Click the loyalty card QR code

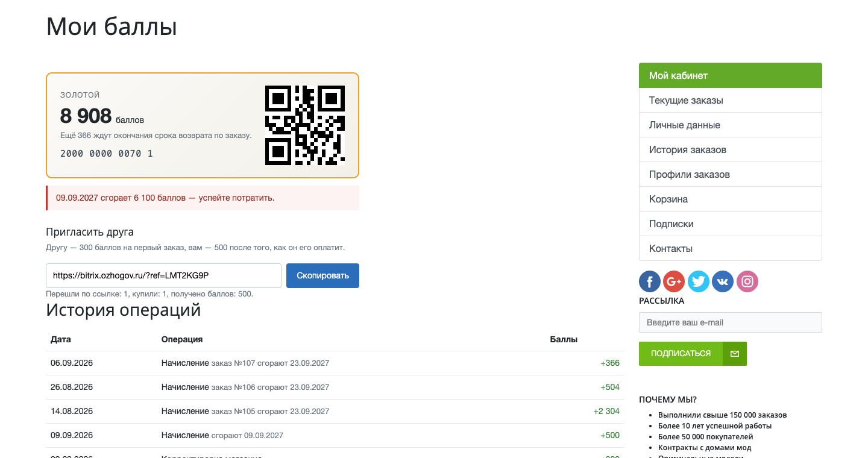pos(305,125)
